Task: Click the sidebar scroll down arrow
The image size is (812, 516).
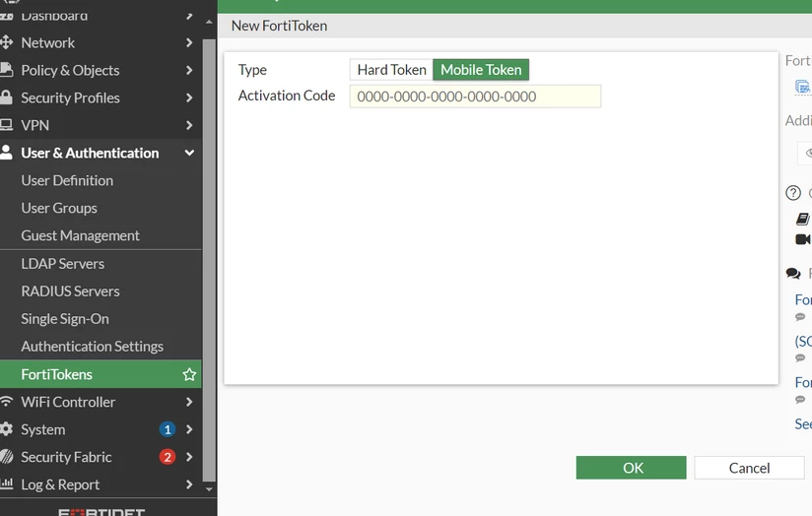Action: pyautogui.click(x=209, y=488)
